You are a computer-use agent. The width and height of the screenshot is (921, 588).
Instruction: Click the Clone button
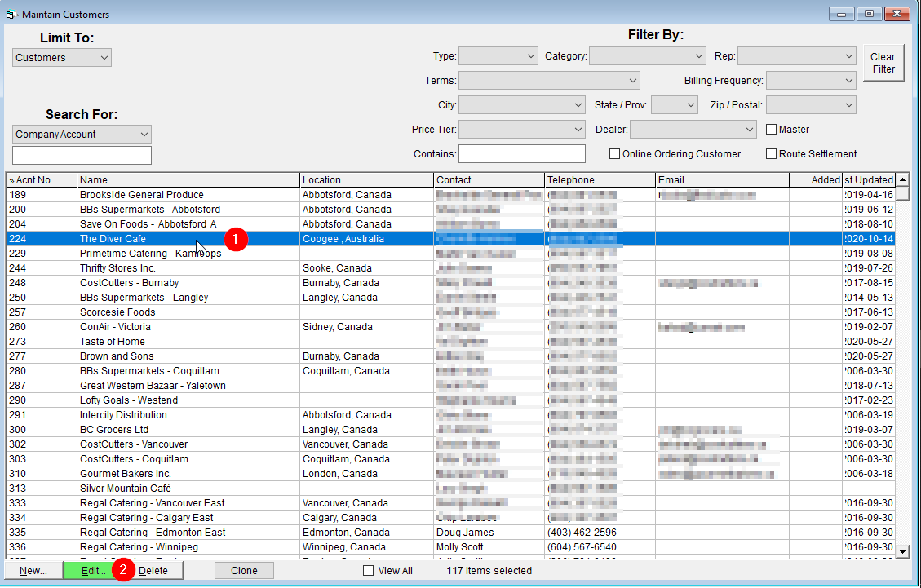[244, 570]
